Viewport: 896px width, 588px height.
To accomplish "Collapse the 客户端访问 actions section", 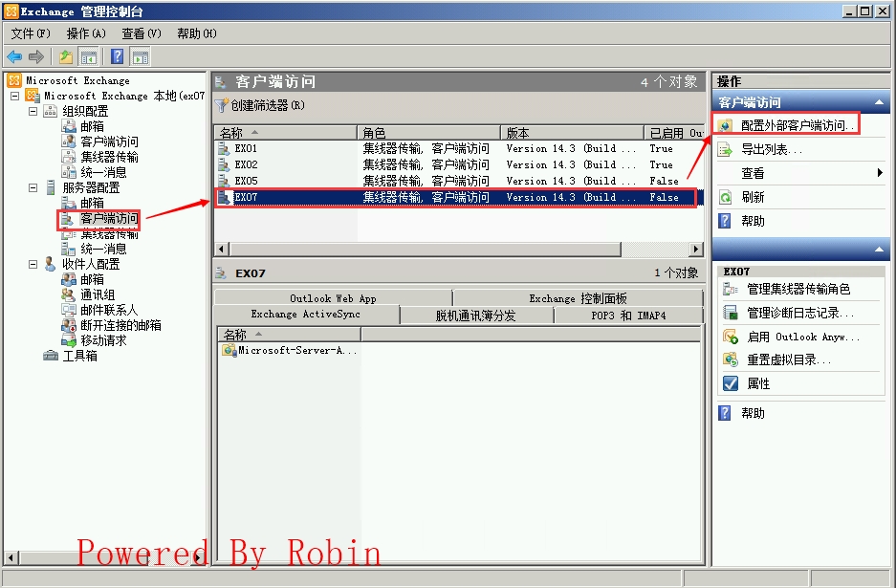I will coord(879,102).
